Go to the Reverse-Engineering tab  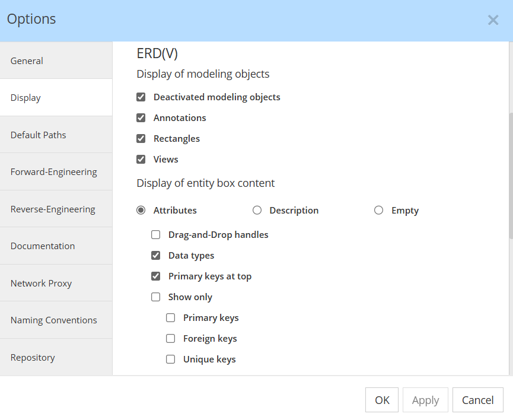56,209
